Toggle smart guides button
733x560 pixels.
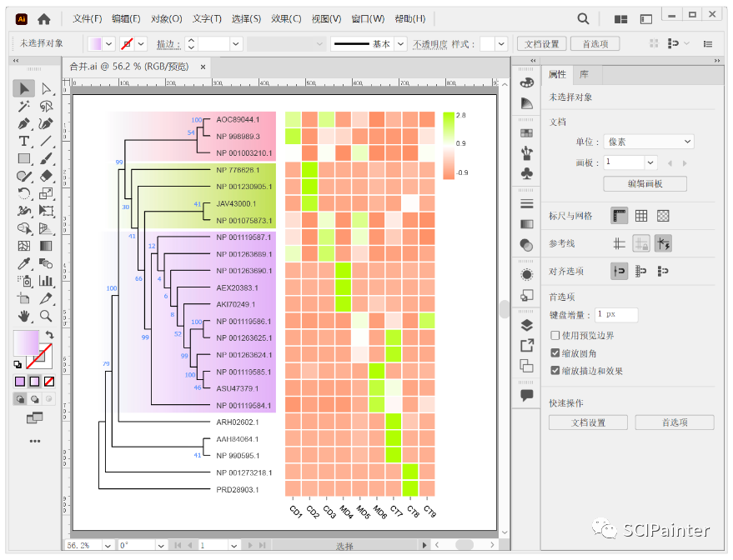663,243
